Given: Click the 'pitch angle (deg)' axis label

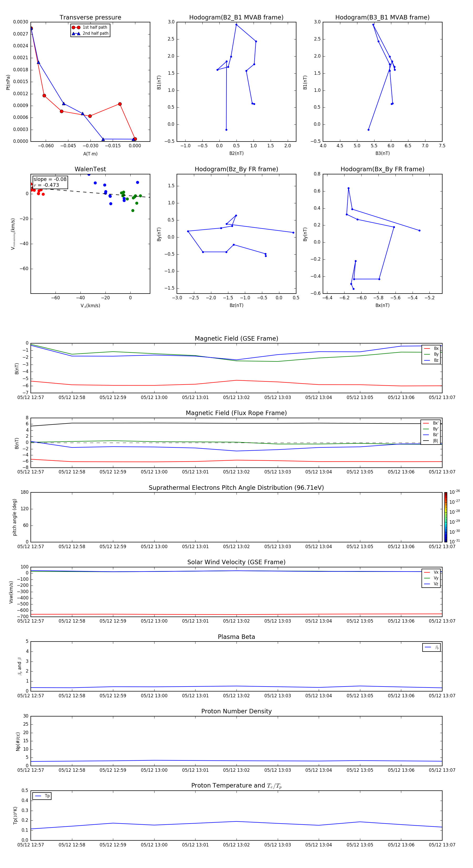Looking at the screenshot, I should tap(14, 517).
